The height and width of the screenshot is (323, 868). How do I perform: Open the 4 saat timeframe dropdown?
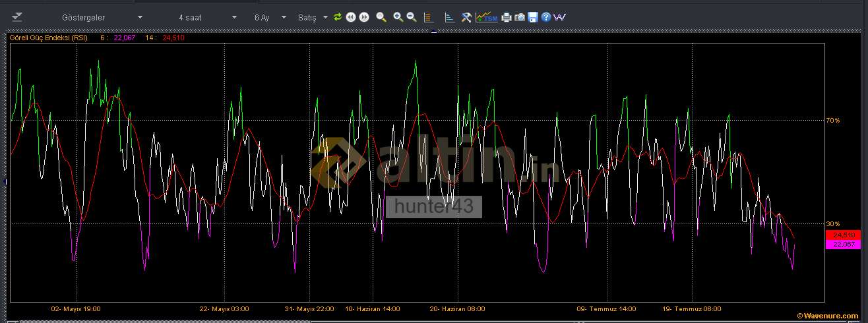(x=208, y=18)
